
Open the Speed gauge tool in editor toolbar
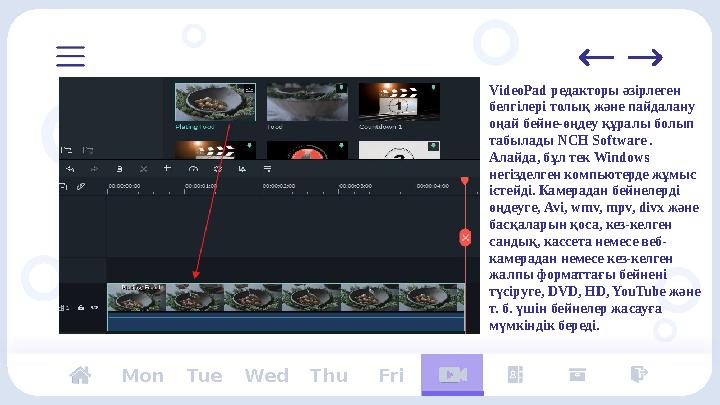pos(193,169)
